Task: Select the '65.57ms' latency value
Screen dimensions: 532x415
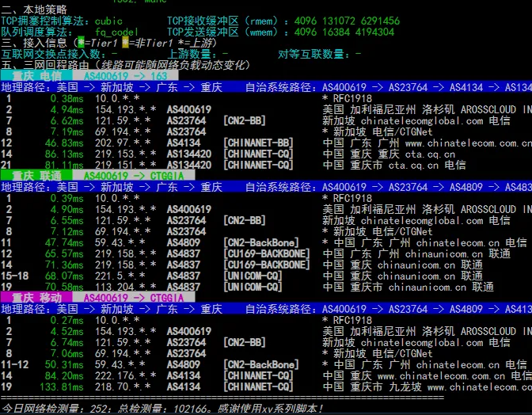Action: (64, 253)
